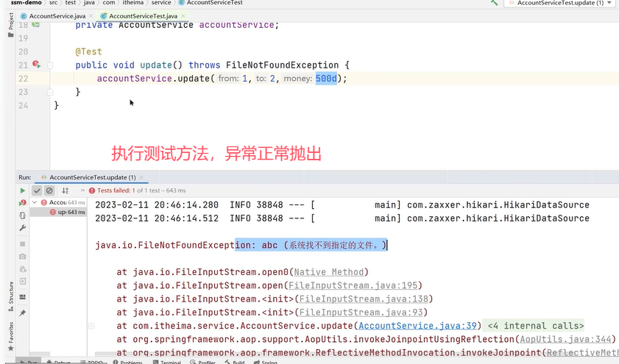The height and width of the screenshot is (364, 619).
Task: Close the AccountServiceTest.java editor tab
Action: [183, 16]
